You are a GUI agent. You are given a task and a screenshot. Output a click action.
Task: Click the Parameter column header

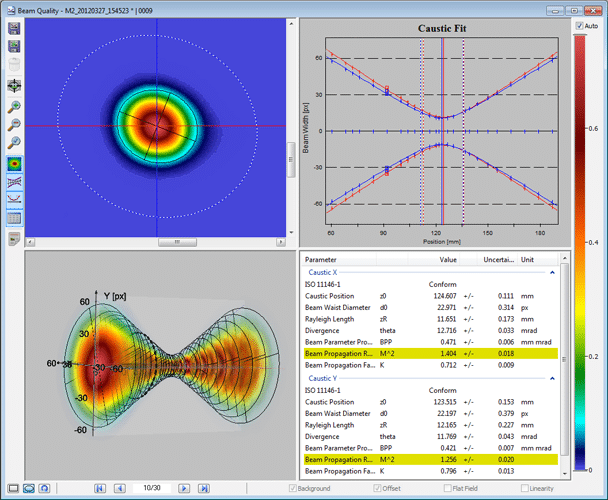tap(339, 260)
